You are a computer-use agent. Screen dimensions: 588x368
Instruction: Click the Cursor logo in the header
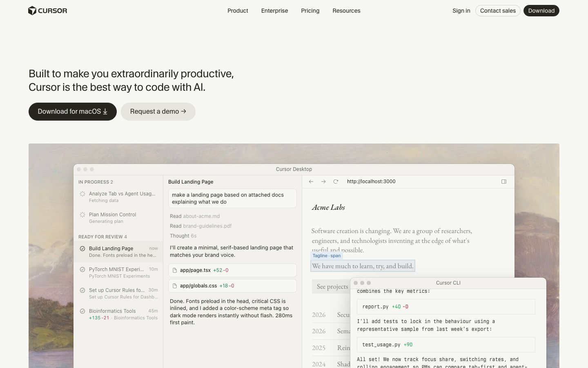tap(47, 11)
